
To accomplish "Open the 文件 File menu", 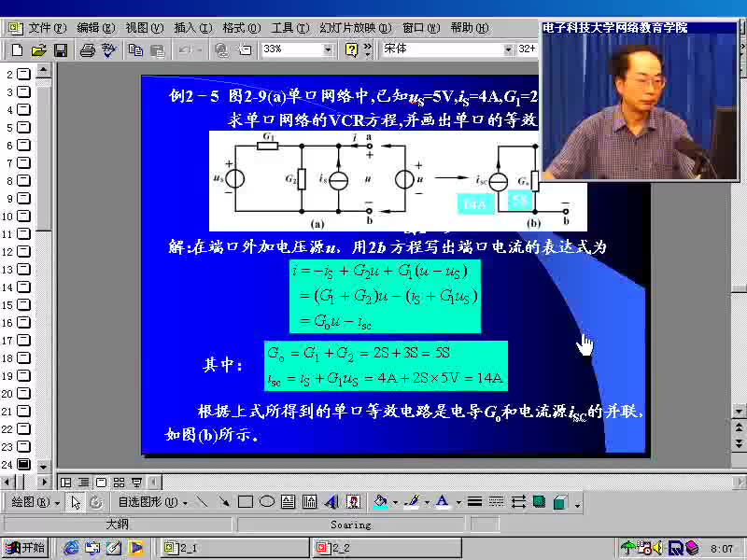I will pyautogui.click(x=48, y=28).
